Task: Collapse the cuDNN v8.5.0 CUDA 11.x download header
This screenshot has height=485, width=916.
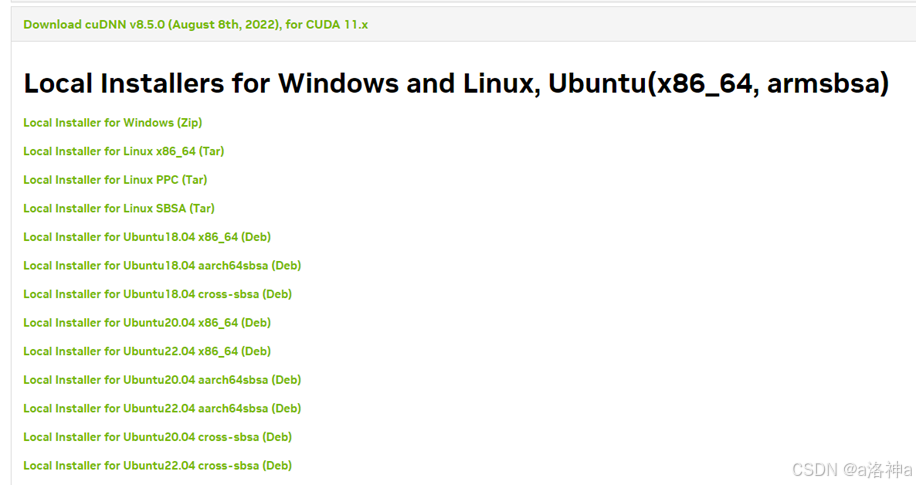Action: (196, 25)
